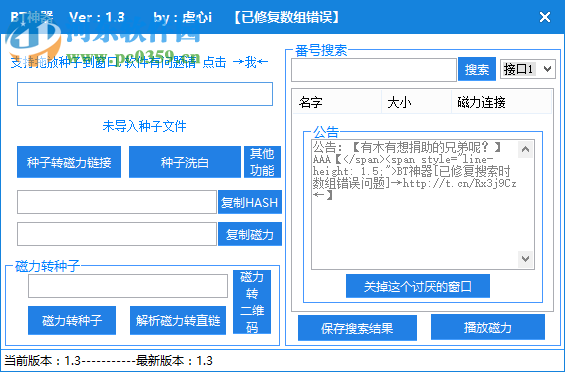Click inside the 公告 announcement text
This screenshot has height=372, width=565.
pos(414,204)
